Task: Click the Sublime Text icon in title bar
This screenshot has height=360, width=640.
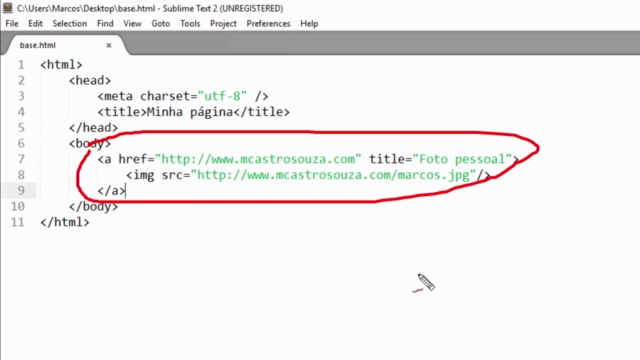Action: coord(8,8)
